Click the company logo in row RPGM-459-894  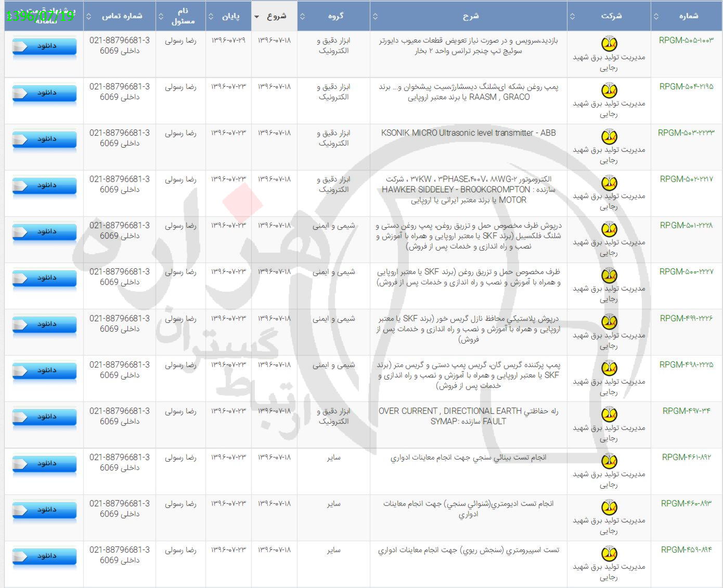tap(609, 553)
